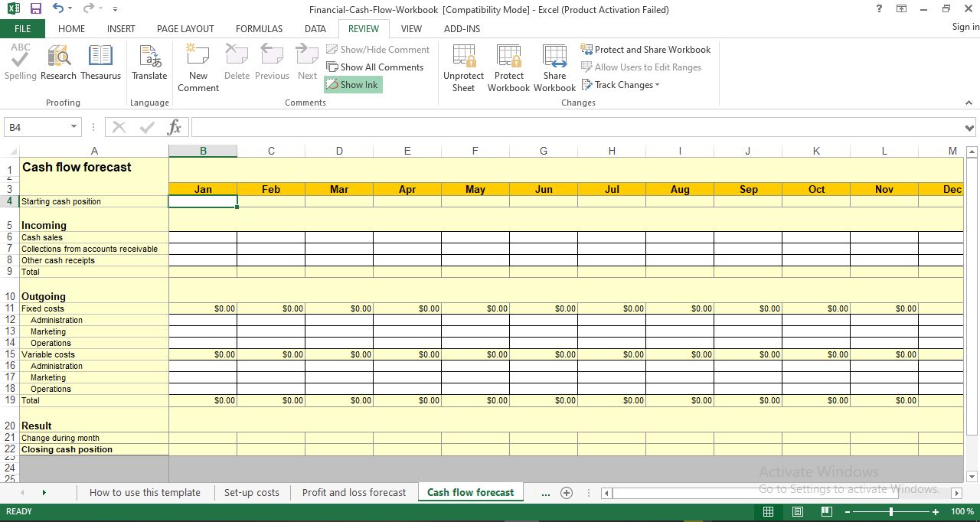Redo the last action
This screenshot has height=522, width=980.
click(x=88, y=9)
